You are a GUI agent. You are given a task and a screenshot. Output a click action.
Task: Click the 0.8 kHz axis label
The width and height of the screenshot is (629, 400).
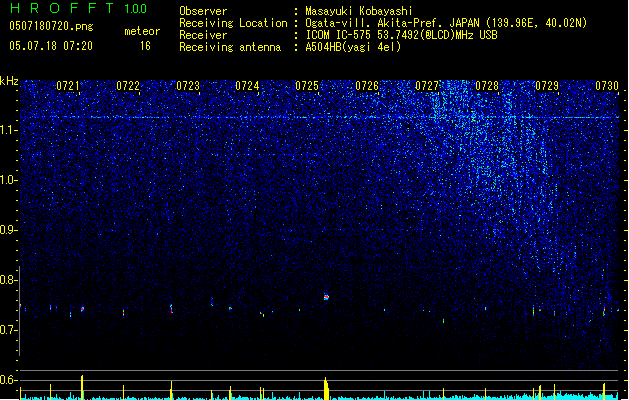pos(8,280)
